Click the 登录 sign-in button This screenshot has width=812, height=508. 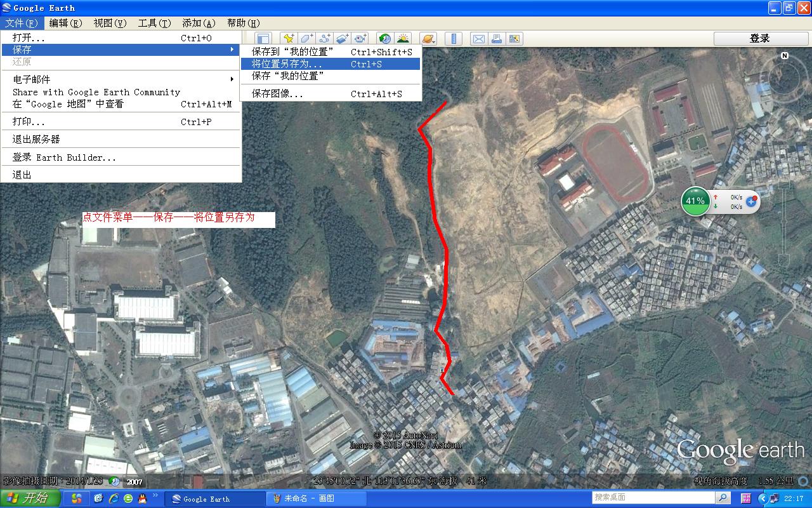pos(759,39)
